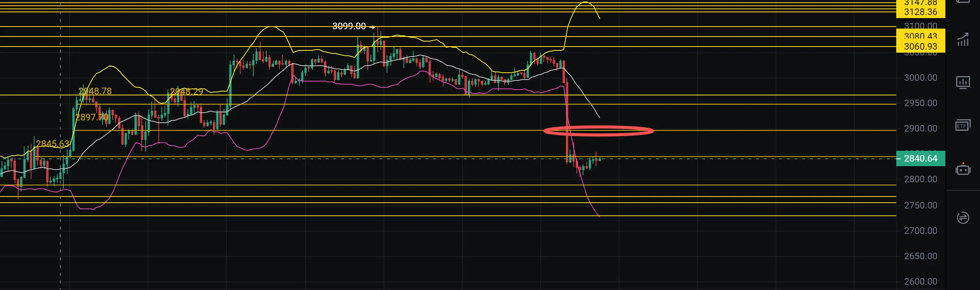
Task: Click the yellow 3060.93 price label
Action: click(x=920, y=47)
